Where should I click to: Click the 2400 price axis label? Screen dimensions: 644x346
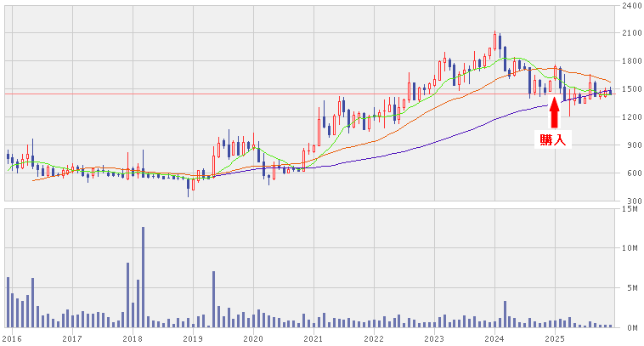pyautogui.click(x=631, y=6)
